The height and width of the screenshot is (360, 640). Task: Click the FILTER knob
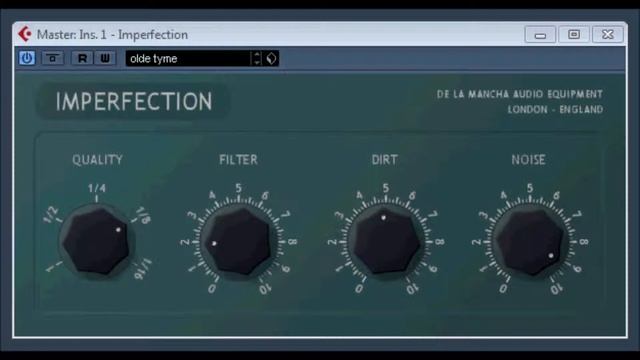pyautogui.click(x=238, y=241)
